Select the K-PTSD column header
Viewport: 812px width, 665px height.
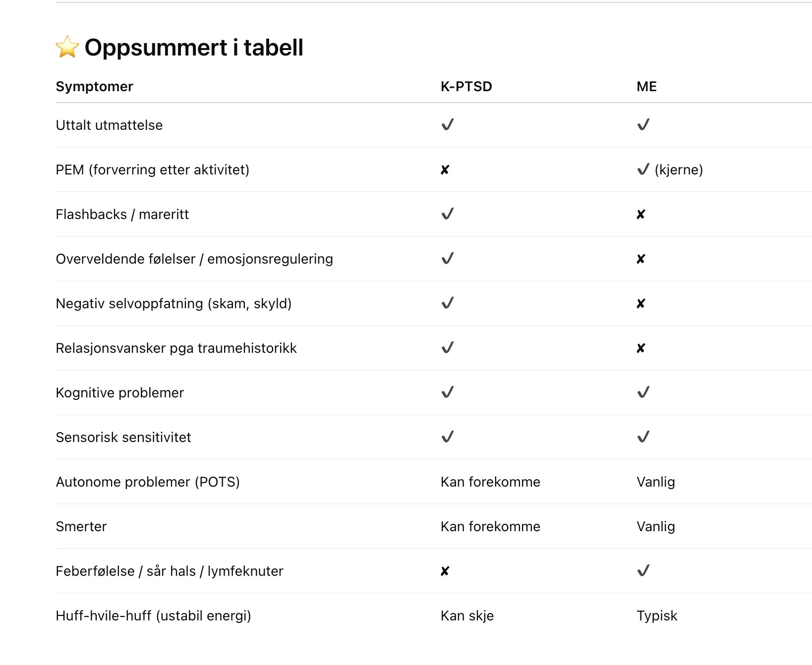(x=466, y=87)
